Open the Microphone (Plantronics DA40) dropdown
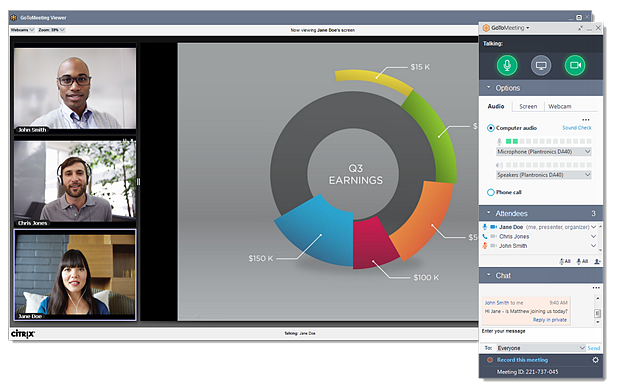The height and width of the screenshot is (392, 619). pos(544,152)
